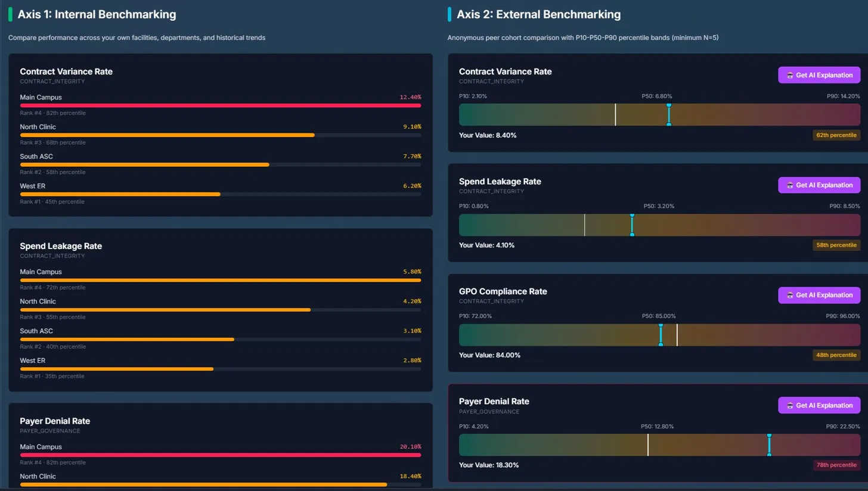Screen dimensions: 868x491
Task: Click 'P10: 2.10%' label
Action: (x=473, y=97)
